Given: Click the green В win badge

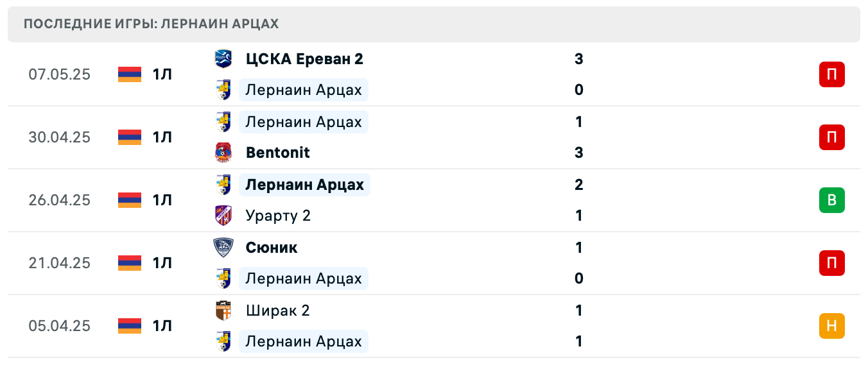Looking at the screenshot, I should pos(831,200).
